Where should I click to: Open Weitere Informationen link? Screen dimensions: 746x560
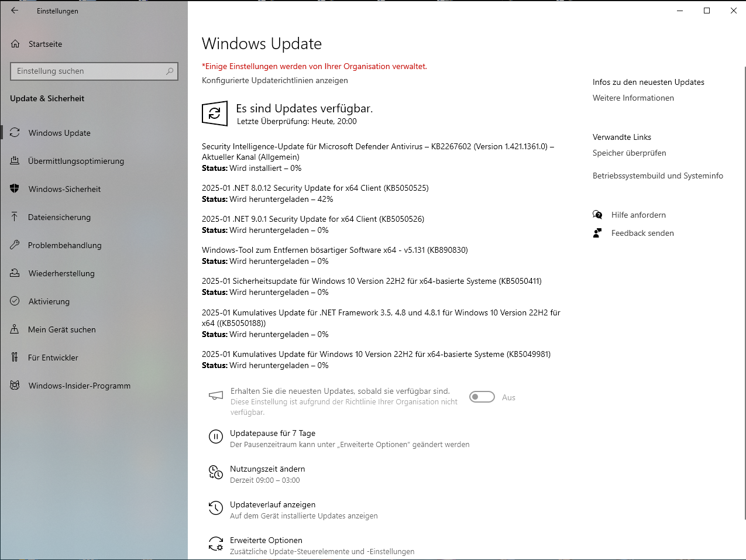click(x=633, y=98)
